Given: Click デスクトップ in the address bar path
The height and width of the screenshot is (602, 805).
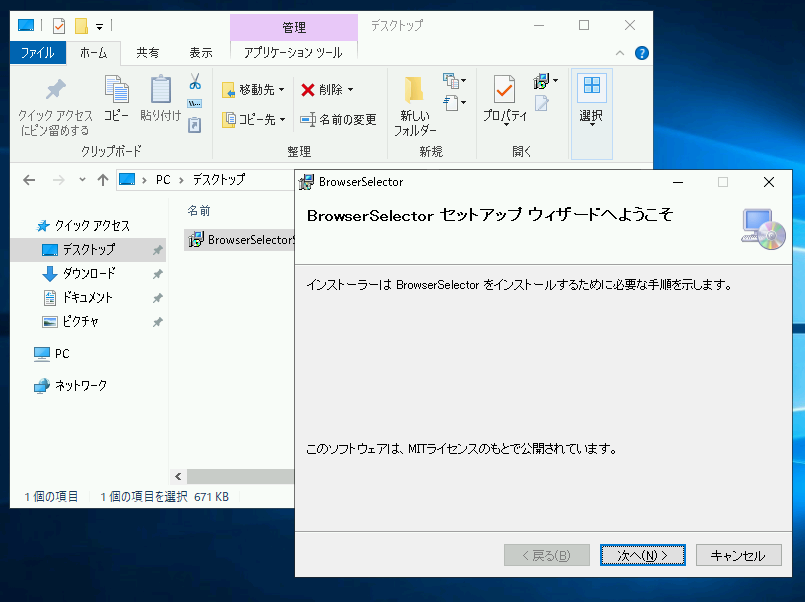Looking at the screenshot, I should (219, 180).
